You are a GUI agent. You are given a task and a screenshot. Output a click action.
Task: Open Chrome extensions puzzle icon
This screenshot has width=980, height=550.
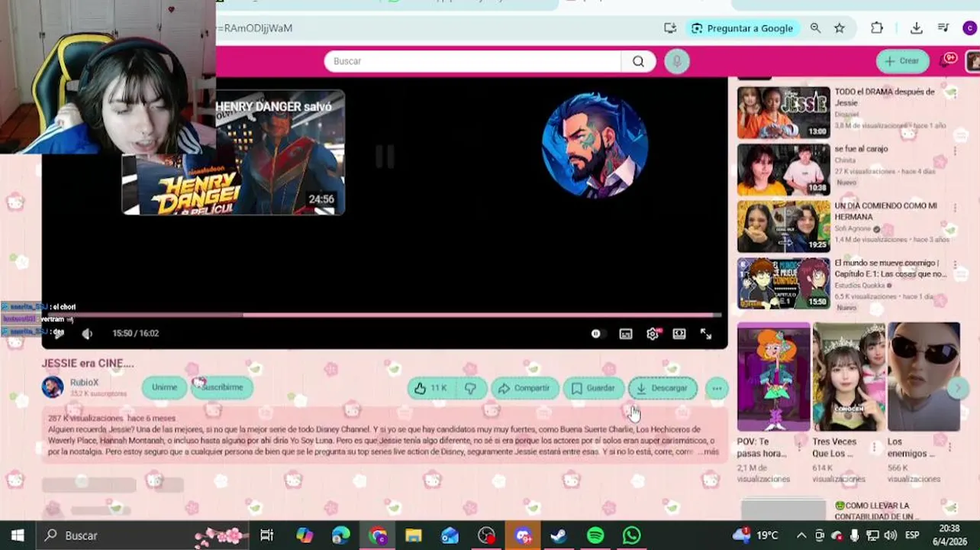pyautogui.click(x=877, y=28)
